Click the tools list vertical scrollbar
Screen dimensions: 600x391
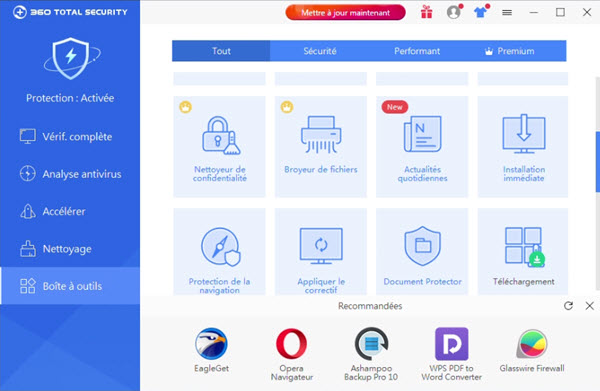point(597,161)
